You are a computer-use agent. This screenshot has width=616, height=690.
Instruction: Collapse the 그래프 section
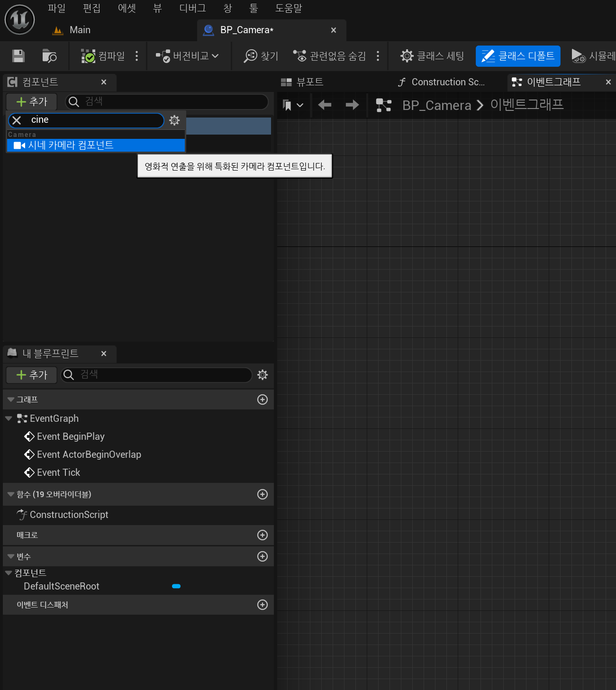coord(11,399)
